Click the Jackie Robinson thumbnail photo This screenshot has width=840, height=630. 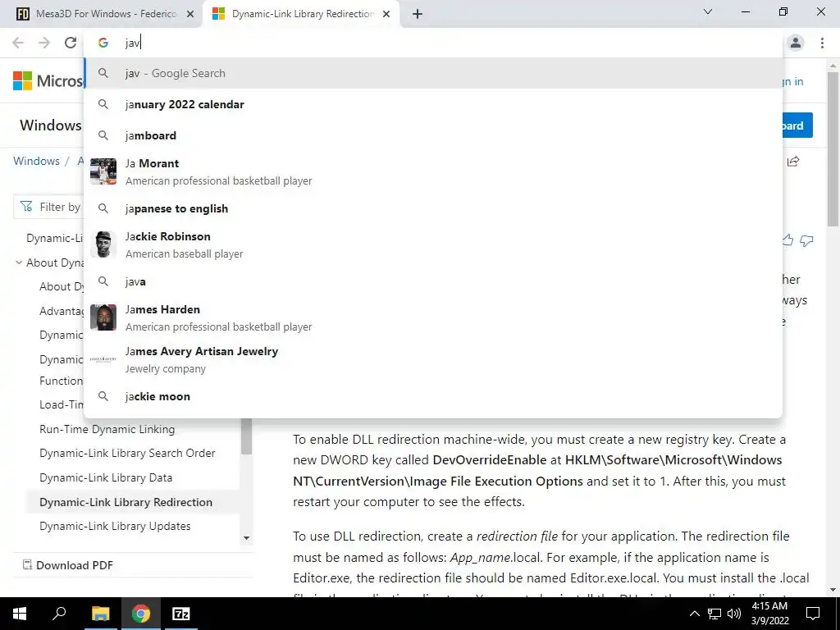click(103, 244)
